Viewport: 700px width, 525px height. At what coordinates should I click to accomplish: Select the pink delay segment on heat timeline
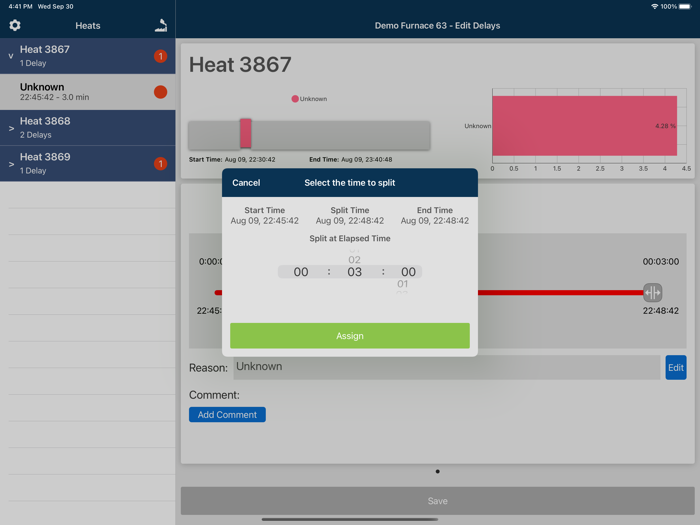coord(246,133)
